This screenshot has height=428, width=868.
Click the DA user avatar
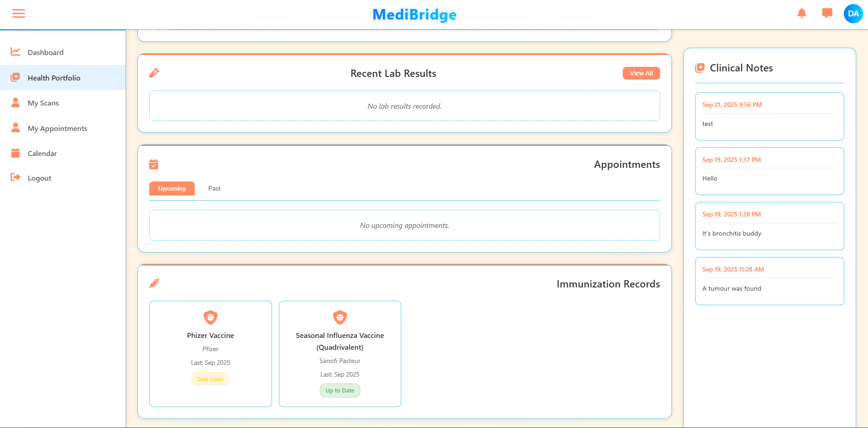pyautogui.click(x=853, y=14)
